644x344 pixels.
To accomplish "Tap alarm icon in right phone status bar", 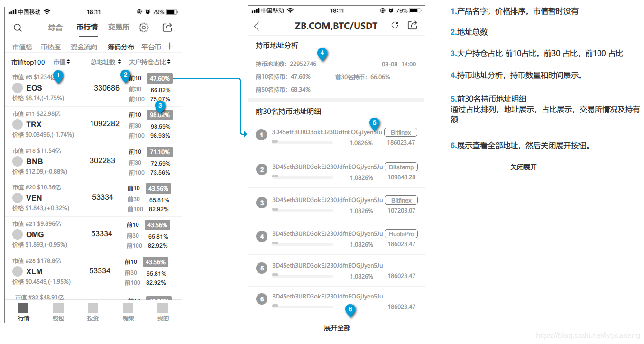I will click(391, 10).
